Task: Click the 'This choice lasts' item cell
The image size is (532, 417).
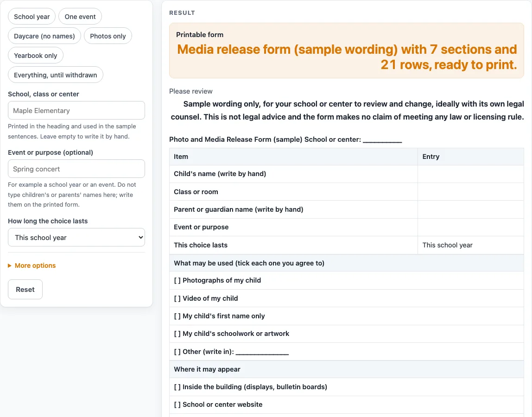Action: tap(293, 245)
